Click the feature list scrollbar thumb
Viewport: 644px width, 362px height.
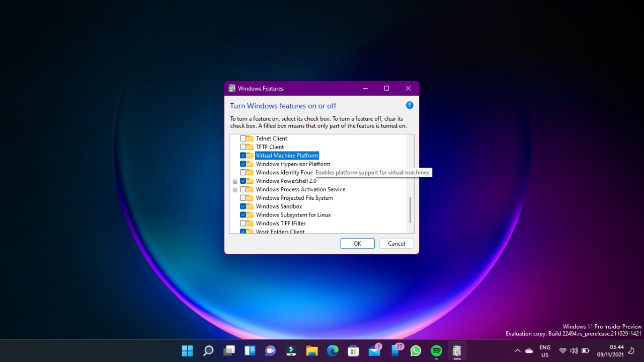click(x=410, y=209)
